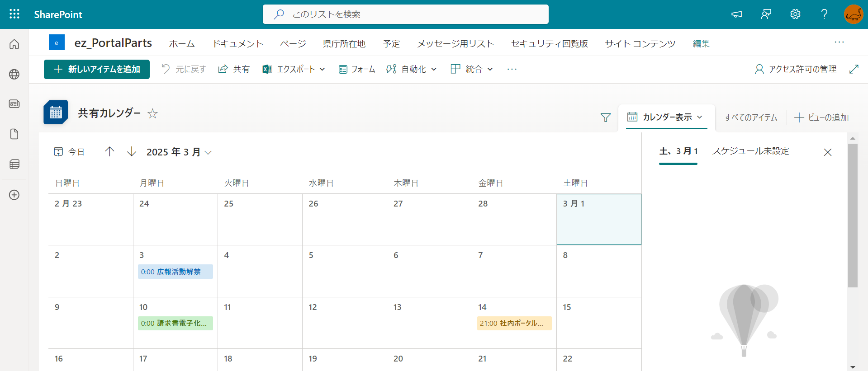868x371 pixels.
Task: Click the ez_PortalParts site logo
Action: tap(57, 43)
